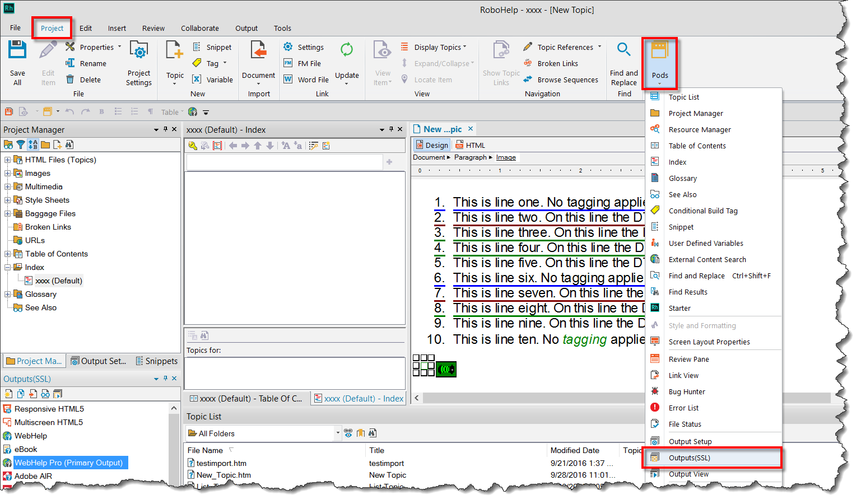Switch to the Edit ribbon tab
861x504 pixels.
pyautogui.click(x=86, y=28)
